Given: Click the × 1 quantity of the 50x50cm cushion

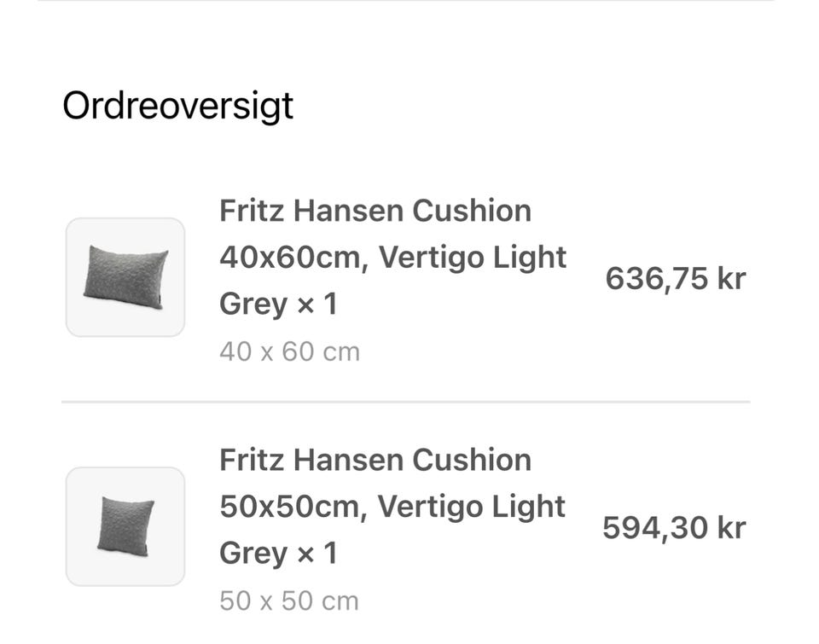Looking at the screenshot, I should click(x=317, y=553).
